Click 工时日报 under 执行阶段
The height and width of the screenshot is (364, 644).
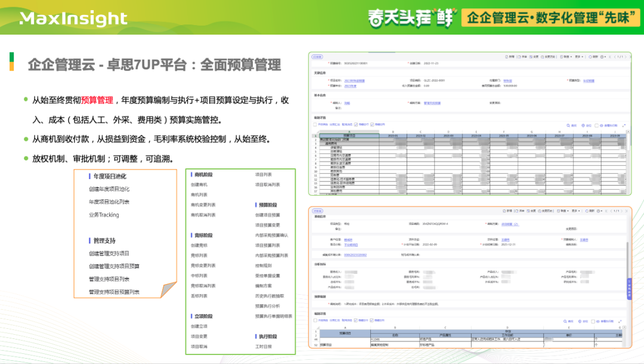pyautogui.click(x=264, y=347)
